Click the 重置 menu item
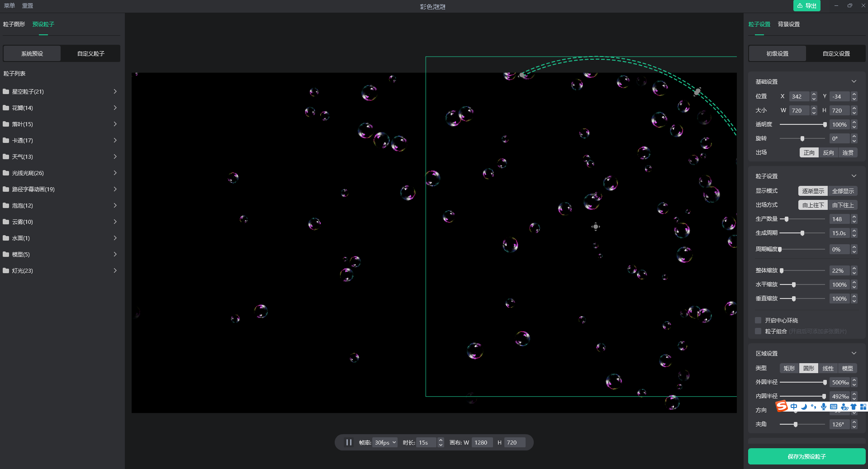The image size is (868, 469). coord(28,5)
